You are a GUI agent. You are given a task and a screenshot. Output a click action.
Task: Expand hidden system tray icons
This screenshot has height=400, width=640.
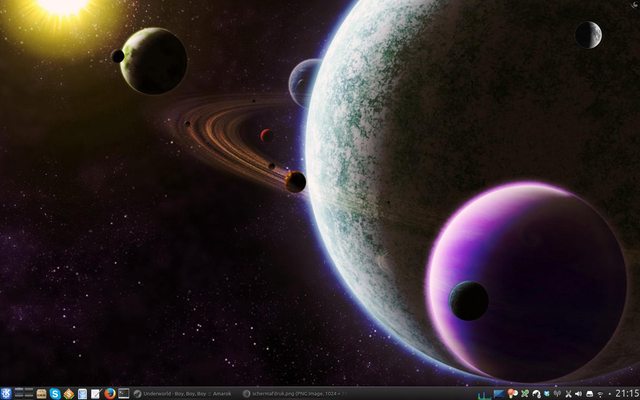609,394
